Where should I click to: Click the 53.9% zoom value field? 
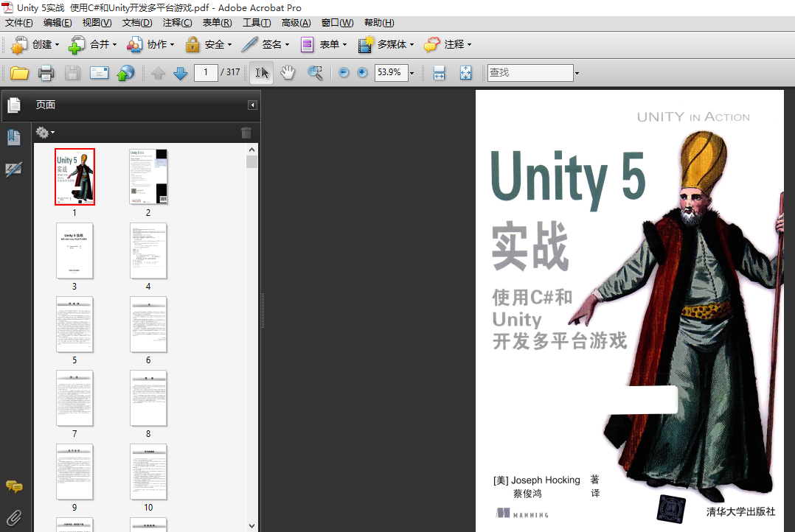pyautogui.click(x=391, y=72)
